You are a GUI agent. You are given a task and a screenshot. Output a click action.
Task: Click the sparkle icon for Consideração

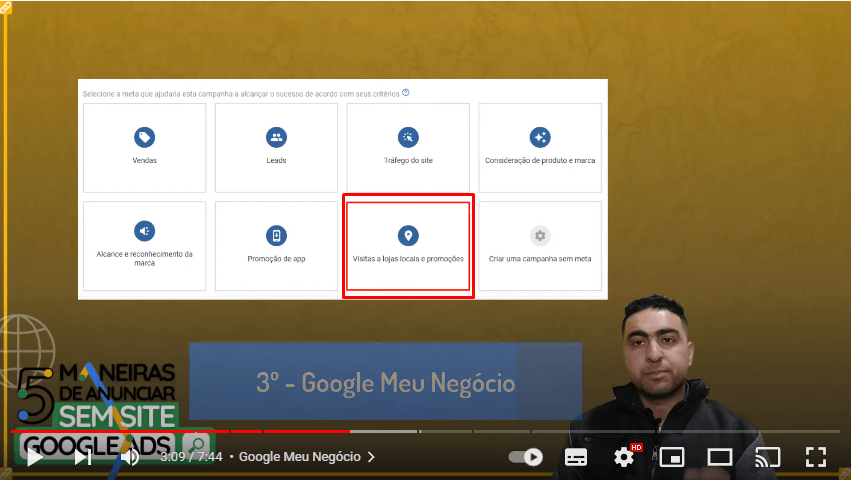(540, 137)
